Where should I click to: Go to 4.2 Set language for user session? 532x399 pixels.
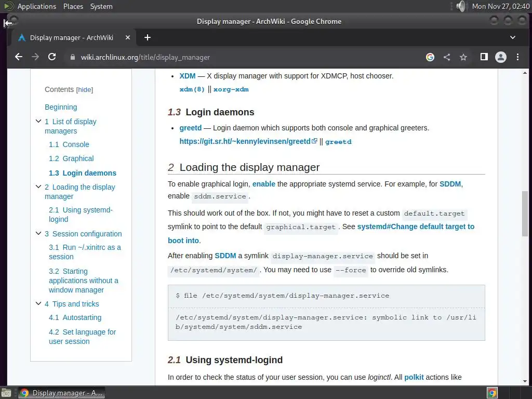pyautogui.click(x=82, y=337)
